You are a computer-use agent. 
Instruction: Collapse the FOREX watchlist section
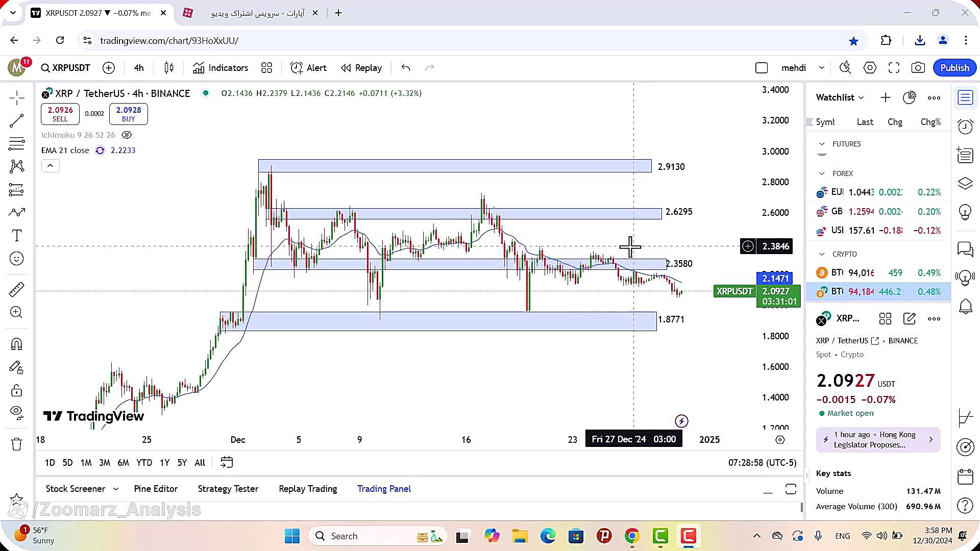click(x=822, y=173)
